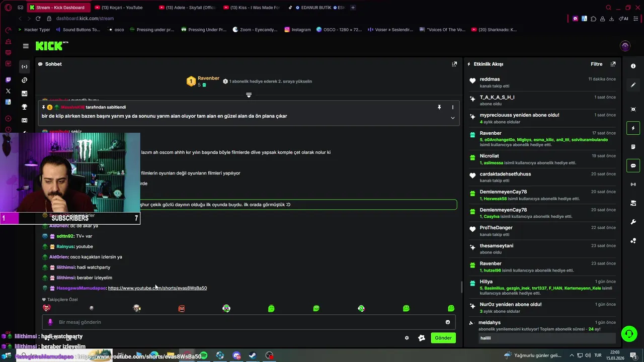Toggle the chat bubble panel icon
This screenshot has width=644, height=362.
633,165
